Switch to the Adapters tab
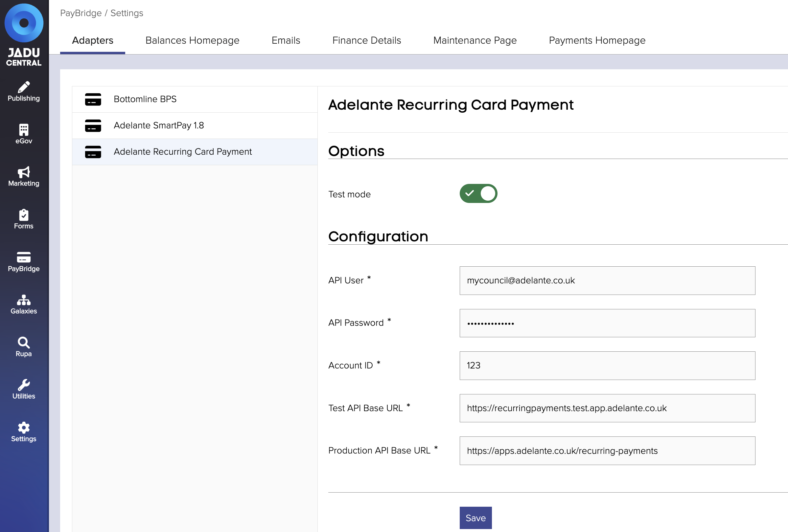The height and width of the screenshot is (532, 788). tap(93, 40)
